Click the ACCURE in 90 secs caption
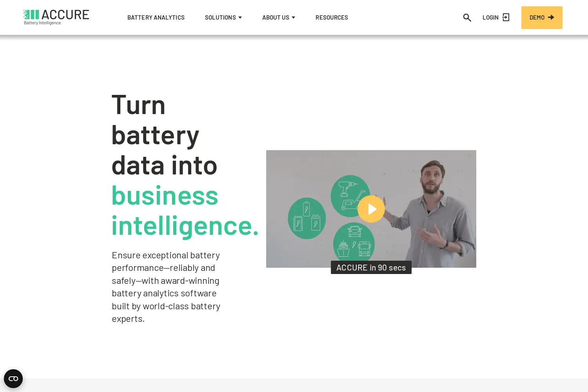This screenshot has width=588, height=392. pos(371,267)
